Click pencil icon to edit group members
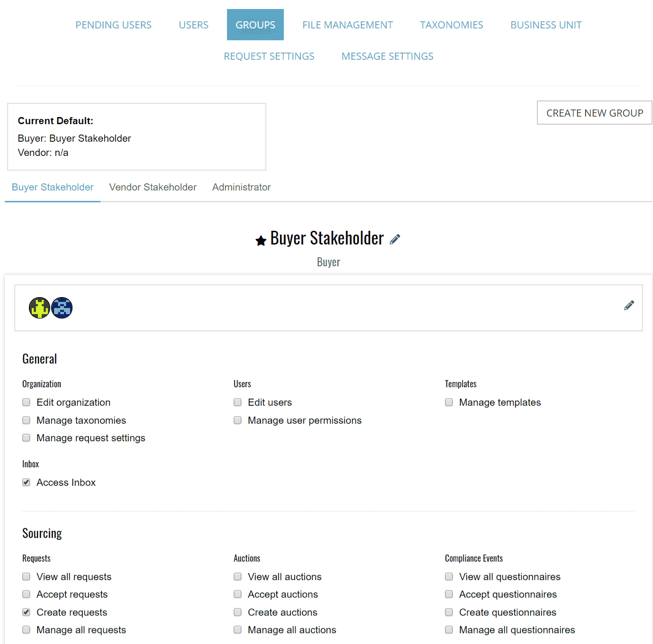This screenshot has height=644, width=653. coord(629,306)
